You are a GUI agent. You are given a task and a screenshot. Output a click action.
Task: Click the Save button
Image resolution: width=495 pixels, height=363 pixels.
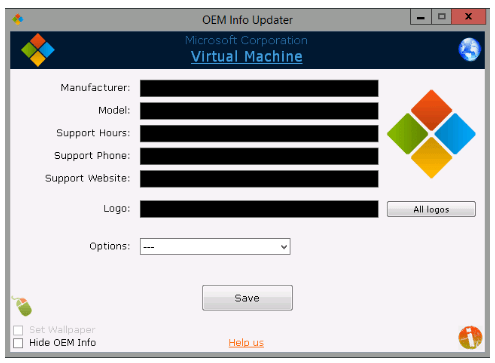click(247, 298)
